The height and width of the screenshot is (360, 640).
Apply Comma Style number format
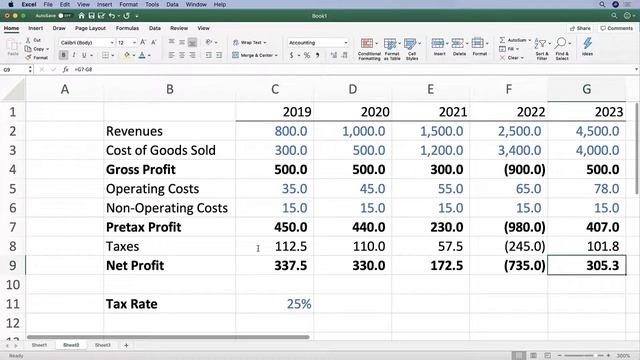click(x=317, y=55)
